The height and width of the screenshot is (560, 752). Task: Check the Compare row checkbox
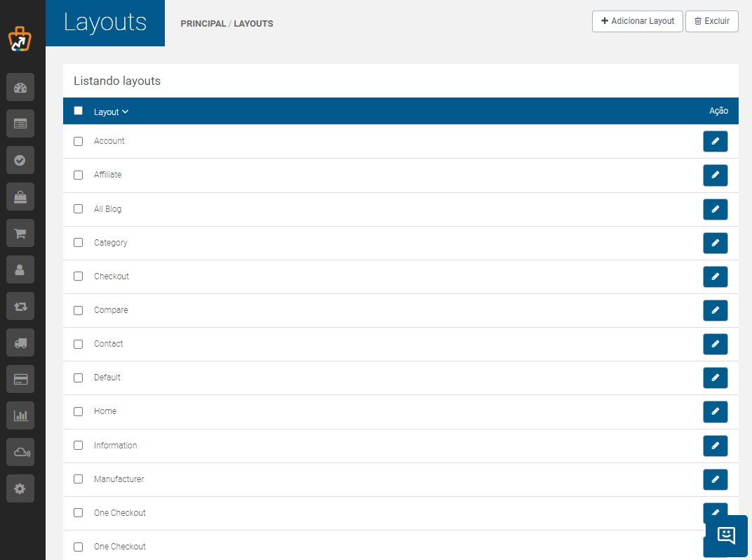click(x=78, y=310)
